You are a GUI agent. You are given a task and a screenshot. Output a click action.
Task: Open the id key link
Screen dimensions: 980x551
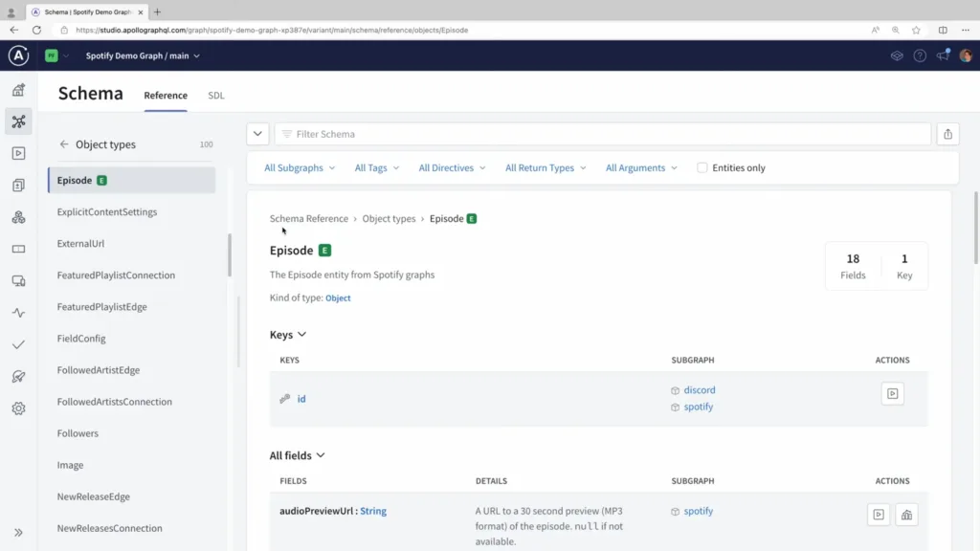[301, 399]
